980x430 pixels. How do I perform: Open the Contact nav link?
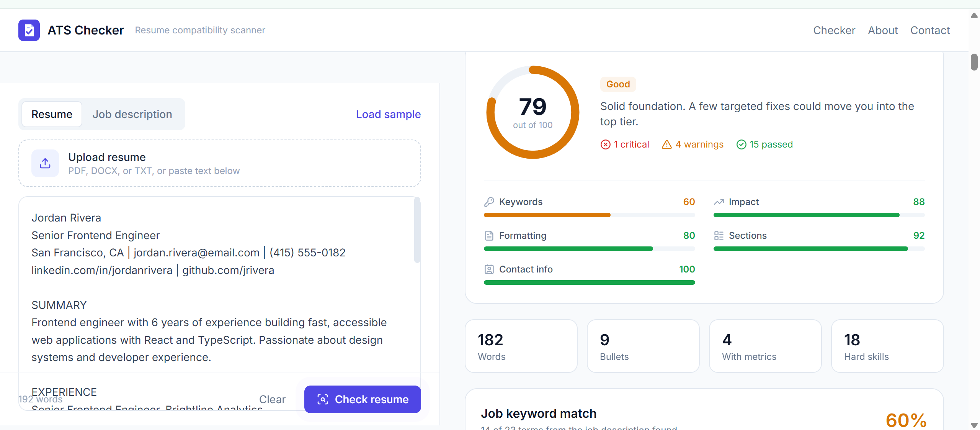point(930,30)
